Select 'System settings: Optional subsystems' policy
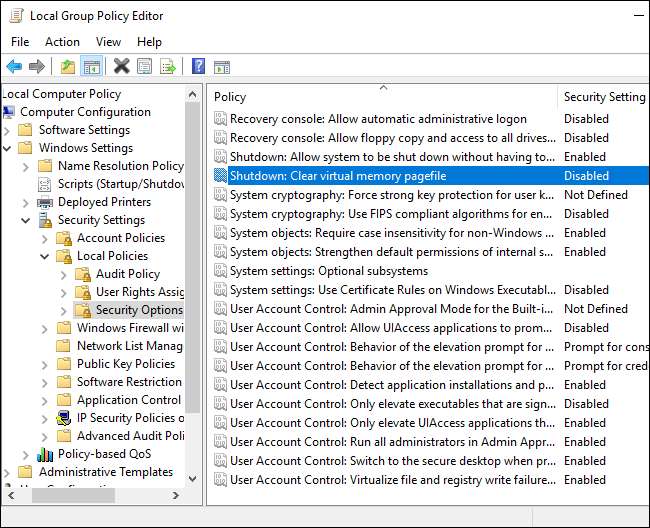Image resolution: width=650 pixels, height=528 pixels. (328, 271)
